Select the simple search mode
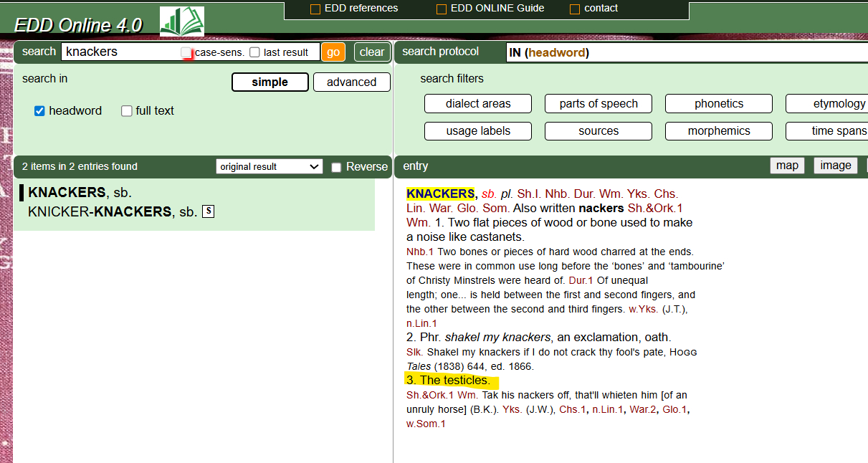The height and width of the screenshot is (463, 868). 270,82
